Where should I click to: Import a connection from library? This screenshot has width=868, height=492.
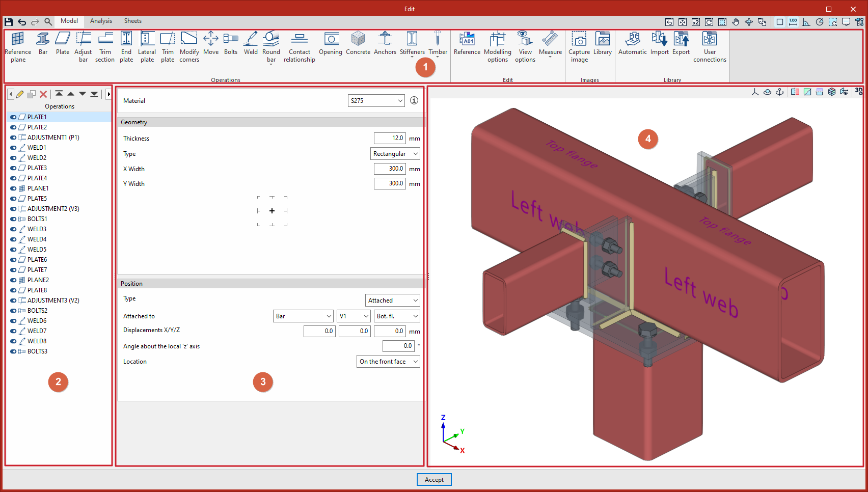pyautogui.click(x=660, y=43)
